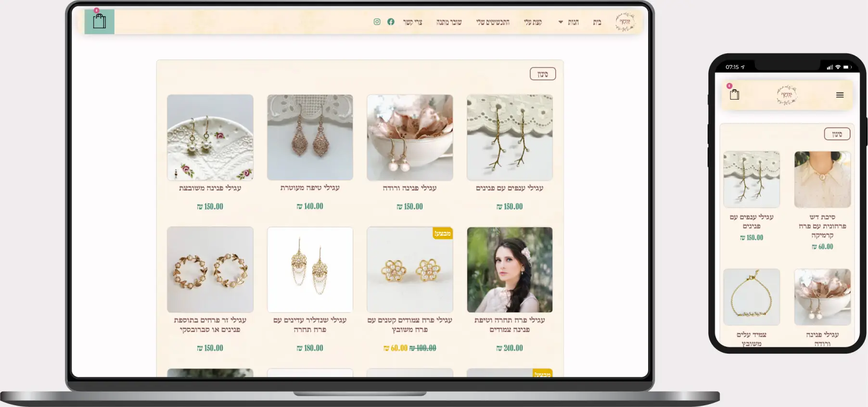Open the חנות shop menu item
This screenshot has height=407, width=868.
[x=573, y=22]
